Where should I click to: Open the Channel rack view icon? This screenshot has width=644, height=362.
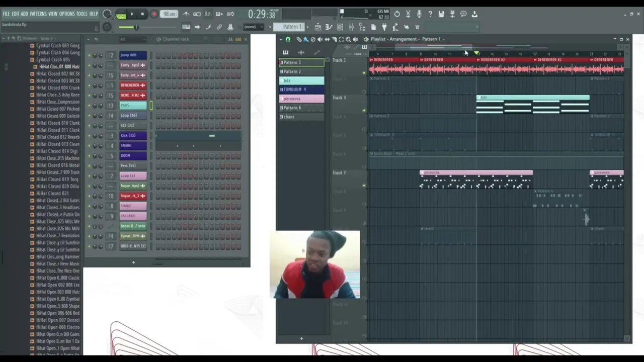tap(340, 27)
